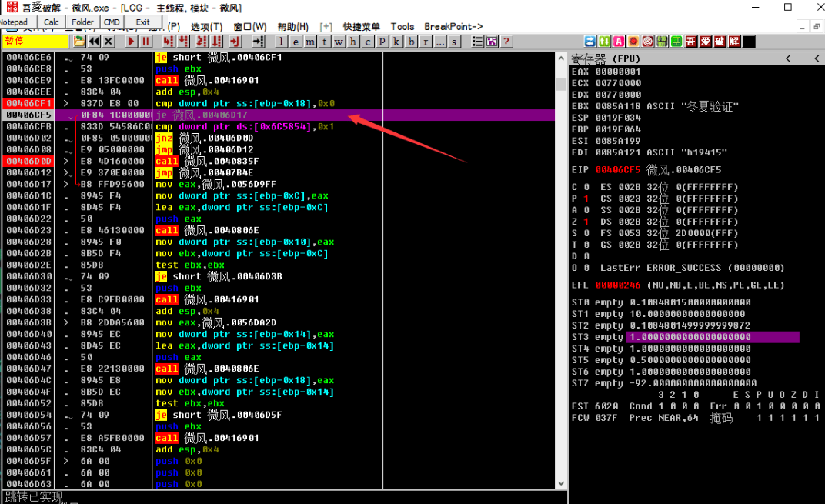Switch register view with rightmost header arrow
Viewport: 825px width, 504px height.
(815, 59)
